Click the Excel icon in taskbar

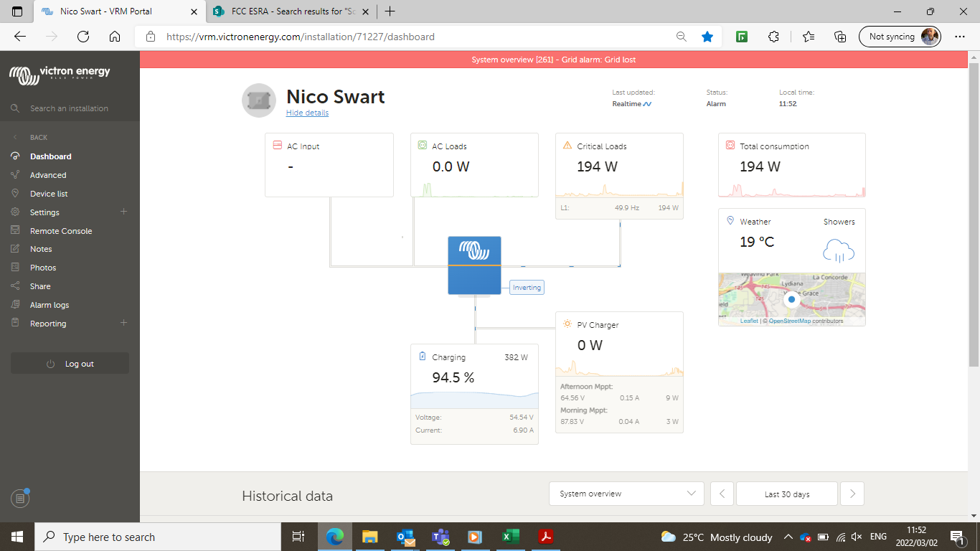(510, 537)
